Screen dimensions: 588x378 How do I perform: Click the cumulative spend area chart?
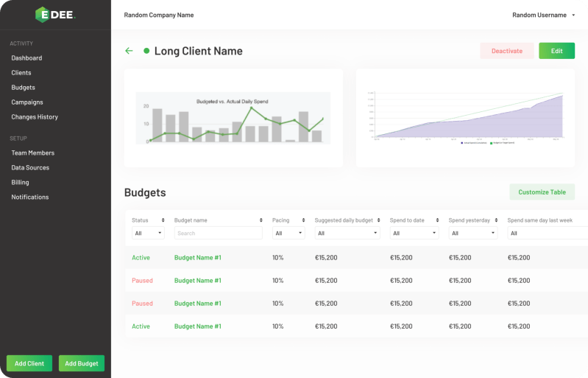[465, 117]
